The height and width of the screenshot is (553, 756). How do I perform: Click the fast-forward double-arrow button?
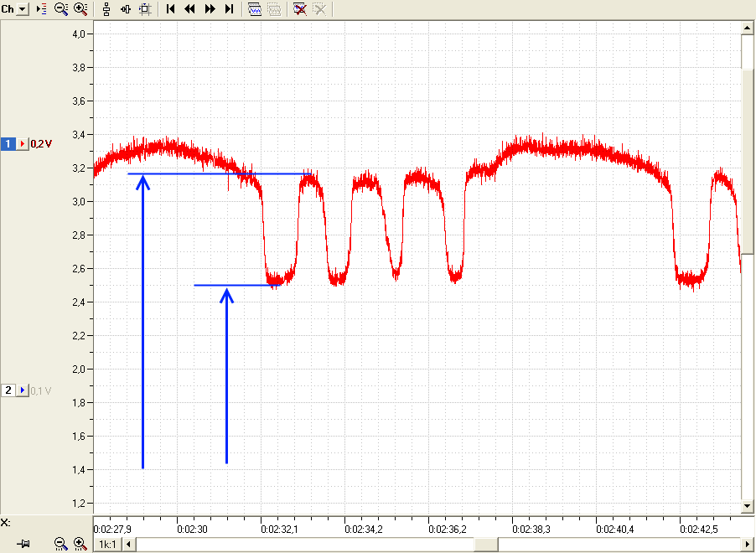(210, 8)
